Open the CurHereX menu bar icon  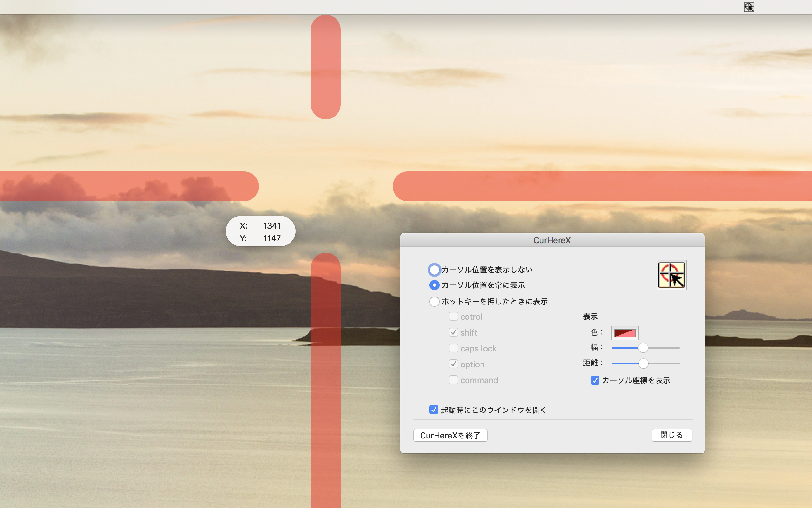coord(749,7)
